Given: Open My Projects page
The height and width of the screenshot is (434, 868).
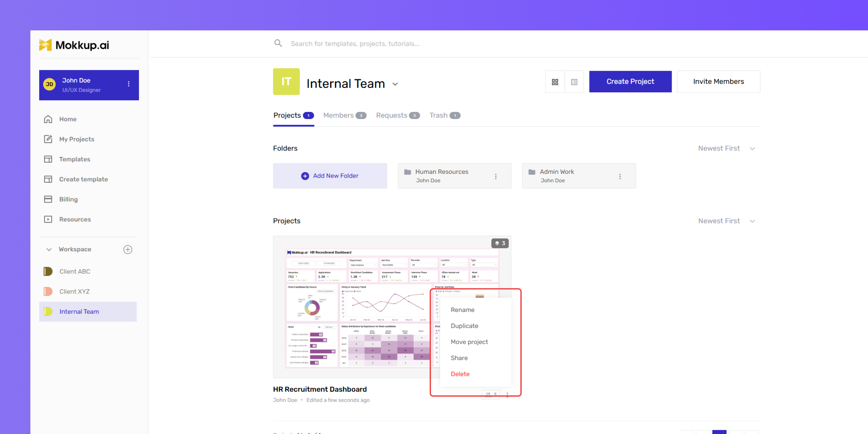Looking at the screenshot, I should [x=76, y=139].
